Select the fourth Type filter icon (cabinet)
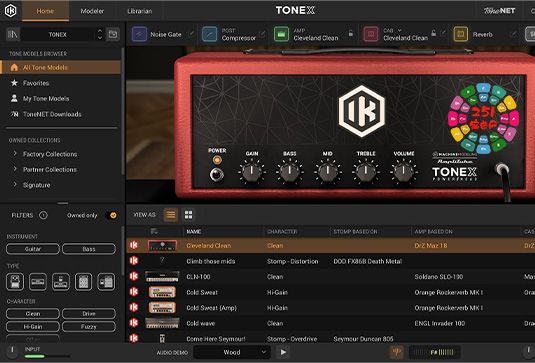 click(84, 282)
